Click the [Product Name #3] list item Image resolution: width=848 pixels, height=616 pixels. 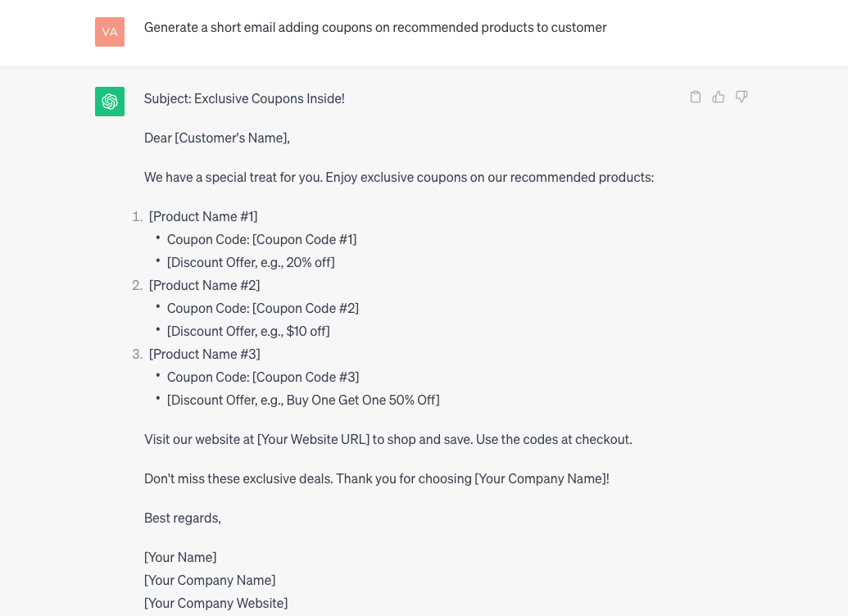(x=205, y=354)
